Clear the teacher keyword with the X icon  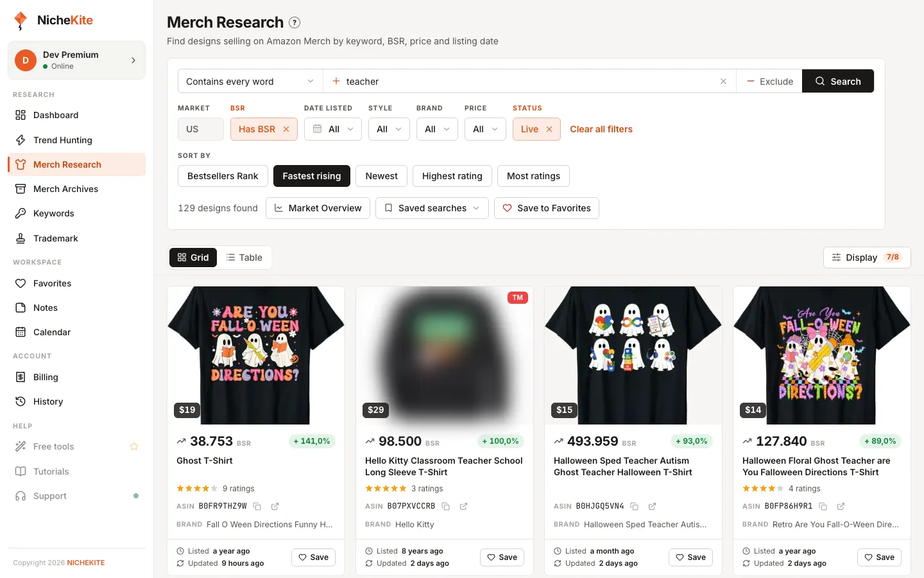pyautogui.click(x=723, y=82)
